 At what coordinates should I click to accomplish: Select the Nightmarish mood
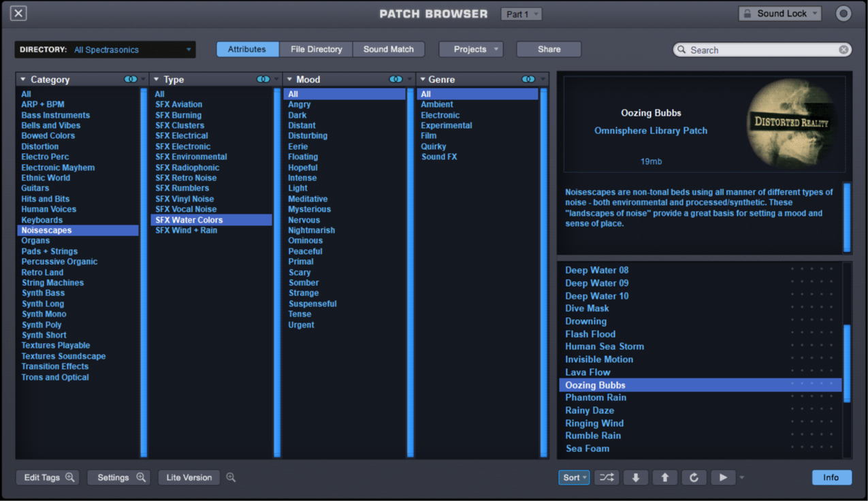[x=312, y=230]
